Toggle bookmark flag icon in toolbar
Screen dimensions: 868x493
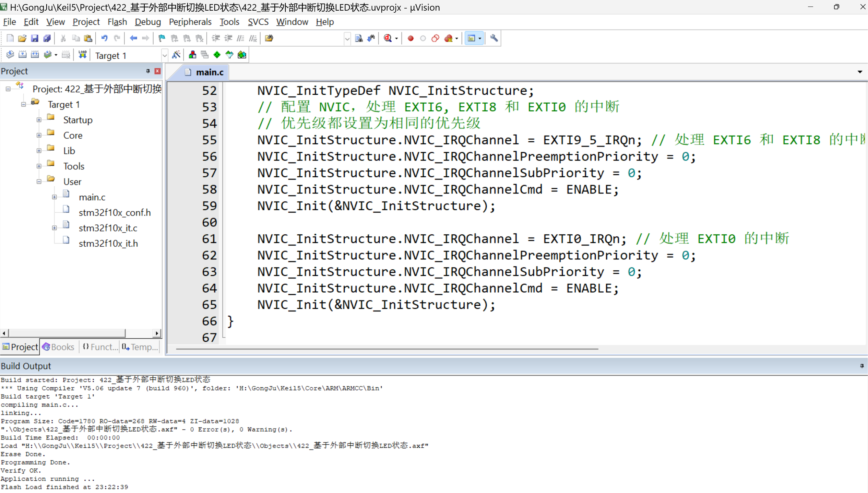pos(162,38)
